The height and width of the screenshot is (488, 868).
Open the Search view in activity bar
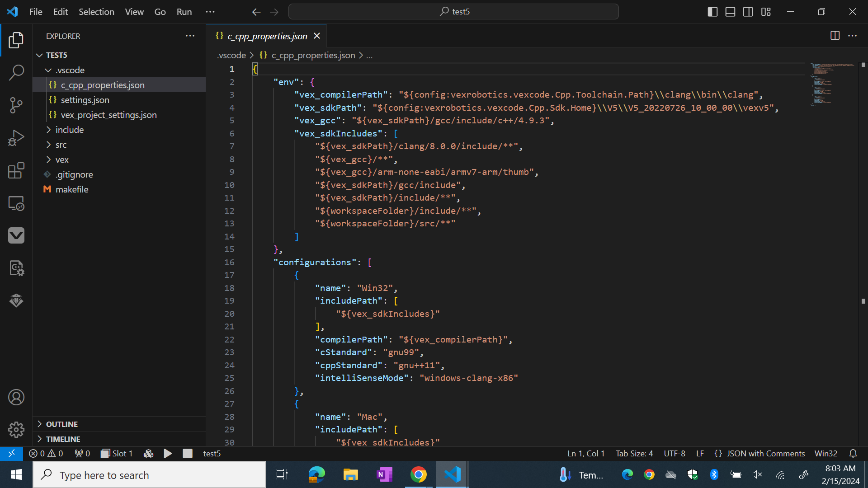(16, 73)
